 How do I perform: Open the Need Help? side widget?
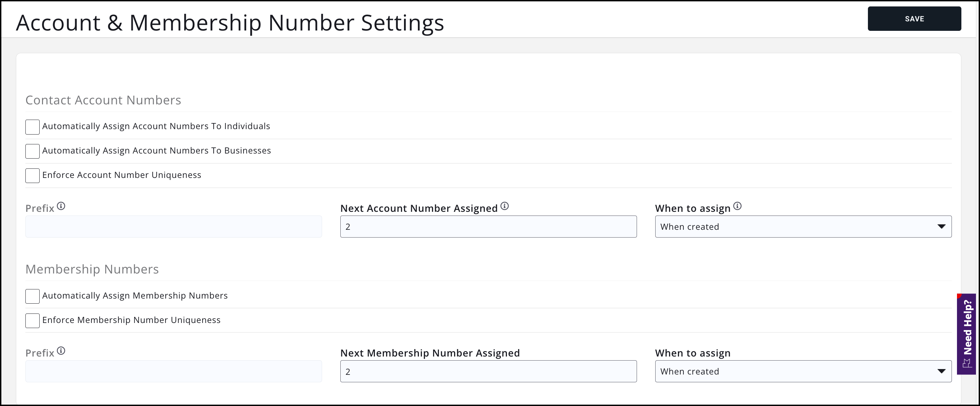point(966,333)
